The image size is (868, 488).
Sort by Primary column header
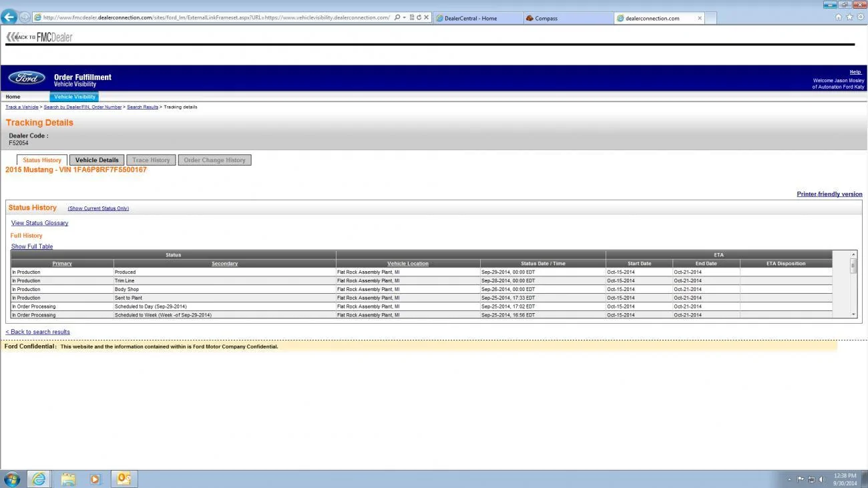pos(62,264)
